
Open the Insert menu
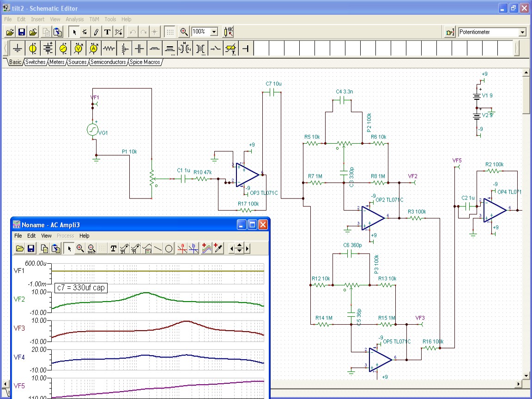coord(38,19)
